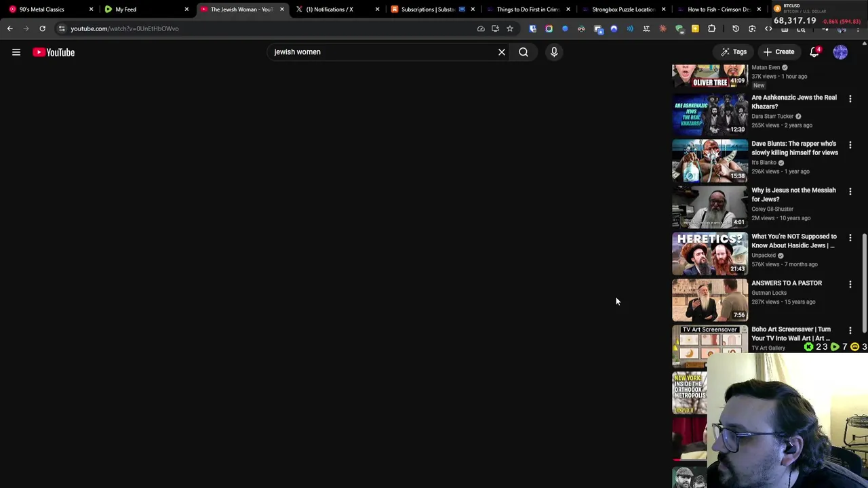
Task: Open the browser history clock icon
Action: (736, 28)
